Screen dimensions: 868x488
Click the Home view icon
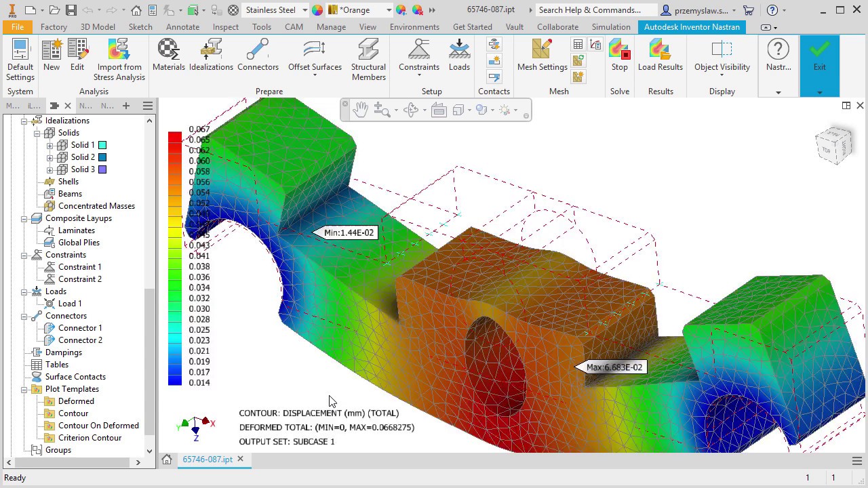136,10
